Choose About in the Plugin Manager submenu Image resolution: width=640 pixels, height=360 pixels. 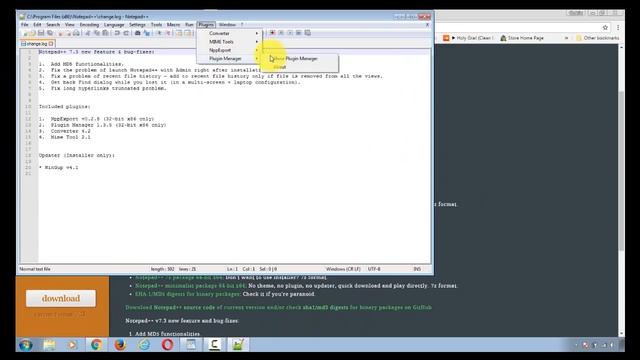[300, 67]
